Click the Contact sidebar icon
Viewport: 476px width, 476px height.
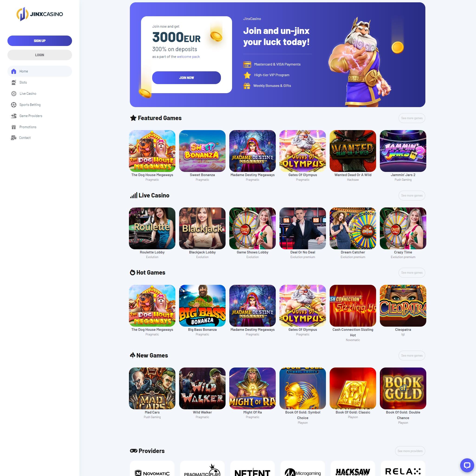click(x=13, y=138)
